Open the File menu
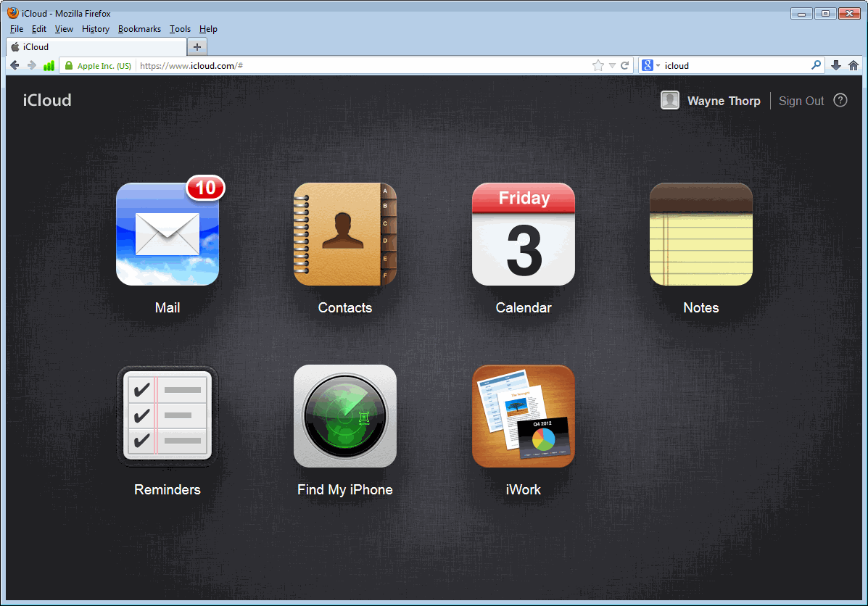Viewport: 868px width, 606px height. [x=17, y=29]
